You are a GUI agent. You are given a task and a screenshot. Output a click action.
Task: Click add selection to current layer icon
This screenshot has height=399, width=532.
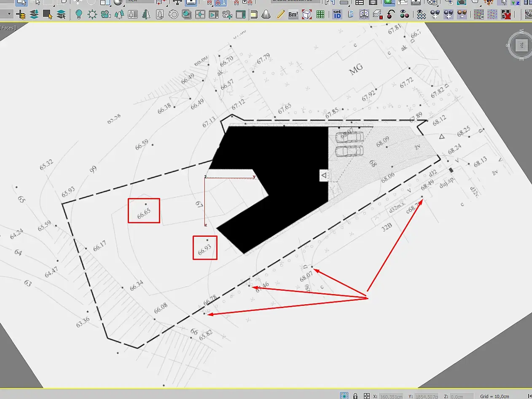click(x=35, y=15)
